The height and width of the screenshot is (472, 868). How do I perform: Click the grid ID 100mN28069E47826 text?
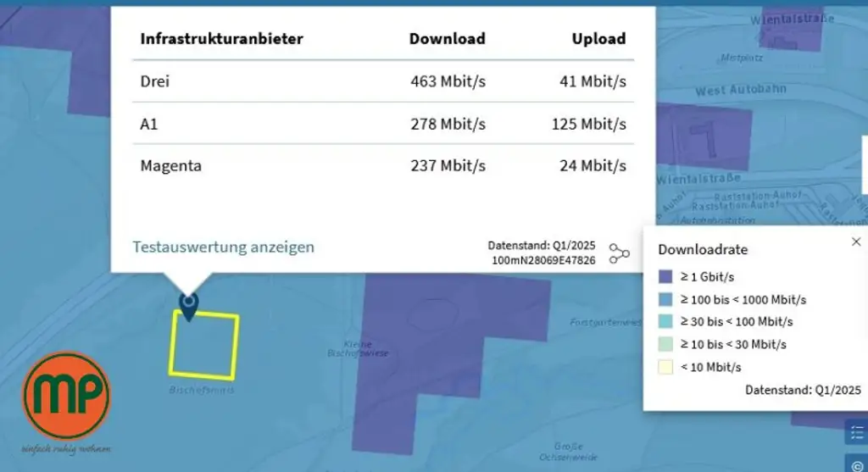click(x=542, y=260)
